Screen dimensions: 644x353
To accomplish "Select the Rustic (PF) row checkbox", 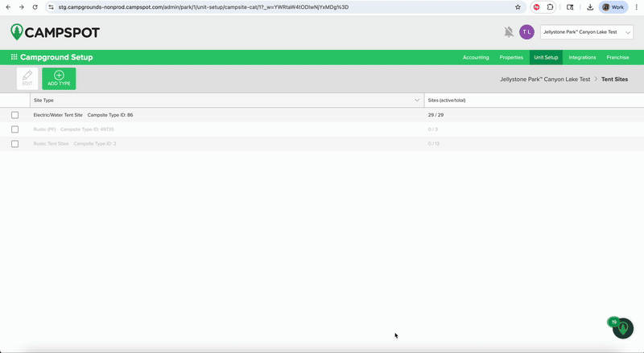I will pos(14,129).
